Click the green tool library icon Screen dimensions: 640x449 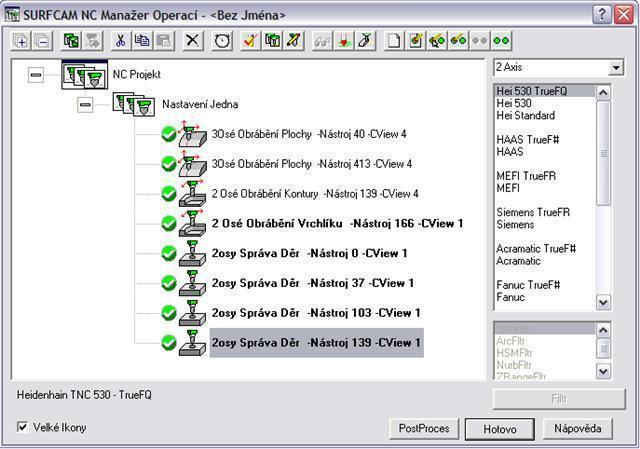[272, 41]
